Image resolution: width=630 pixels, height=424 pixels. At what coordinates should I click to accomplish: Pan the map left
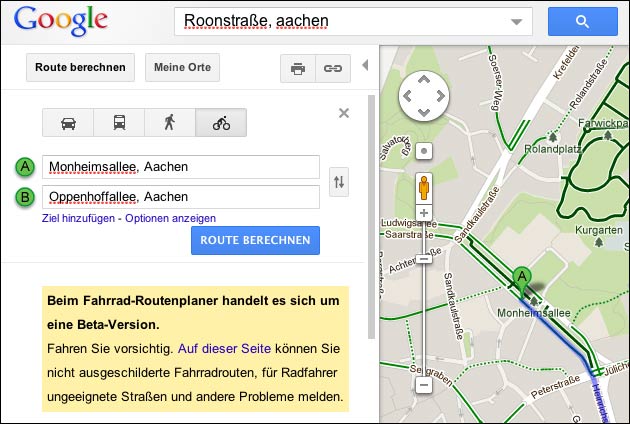(407, 96)
